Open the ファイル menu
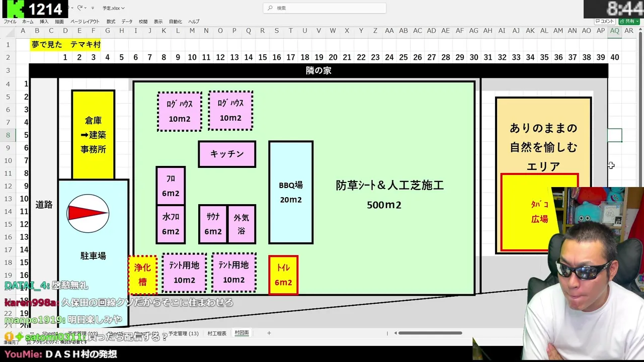This screenshot has height=362, width=644. click(10, 22)
